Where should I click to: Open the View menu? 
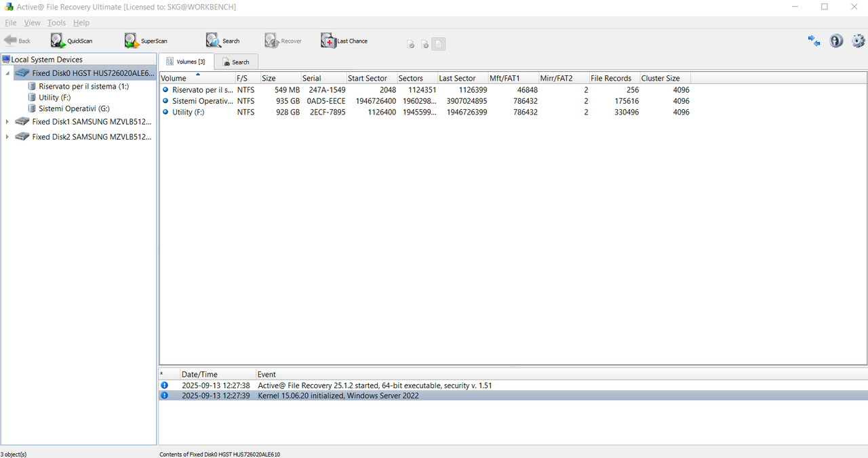pos(32,23)
